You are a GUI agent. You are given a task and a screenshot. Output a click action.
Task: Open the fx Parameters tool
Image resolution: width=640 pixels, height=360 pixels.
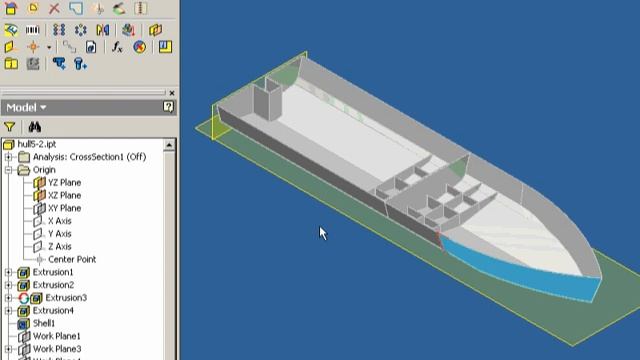[x=117, y=47]
